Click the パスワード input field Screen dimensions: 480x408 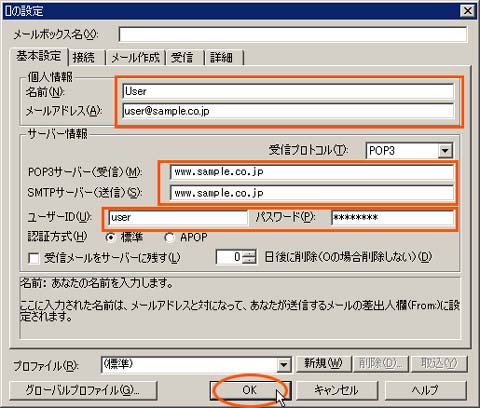click(393, 218)
